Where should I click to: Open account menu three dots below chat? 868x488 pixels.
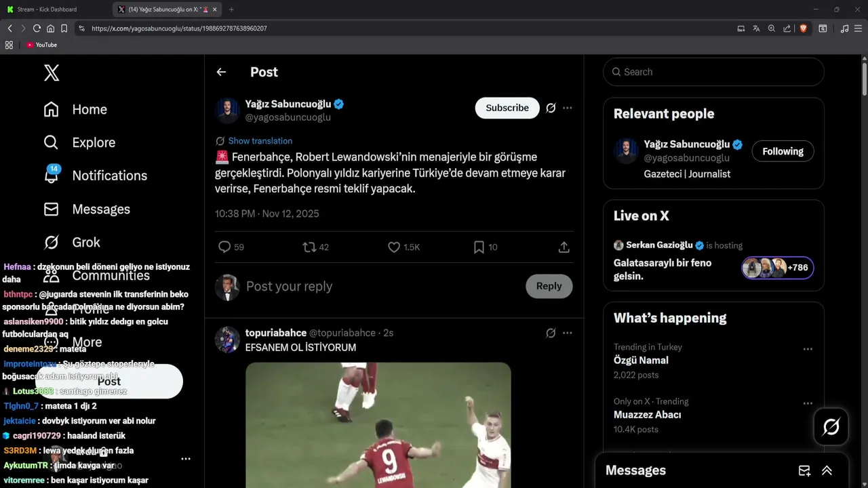(186, 459)
